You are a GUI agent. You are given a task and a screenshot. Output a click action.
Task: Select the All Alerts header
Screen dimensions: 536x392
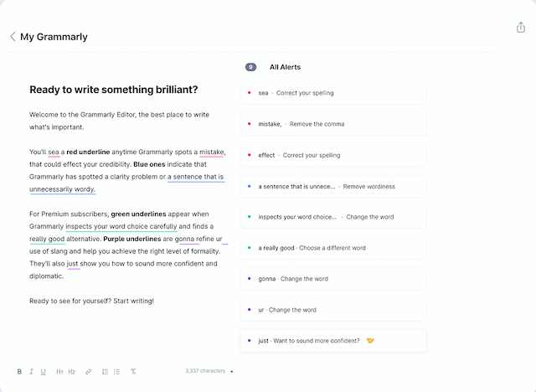click(285, 67)
